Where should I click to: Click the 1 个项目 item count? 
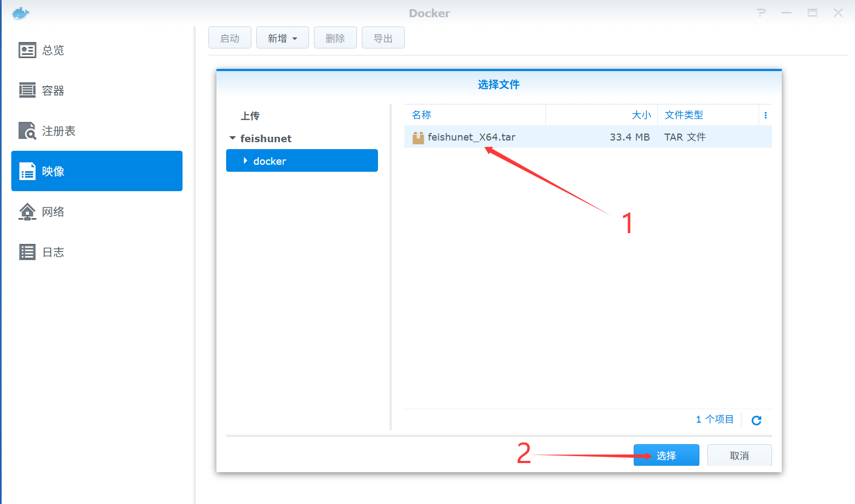point(715,419)
